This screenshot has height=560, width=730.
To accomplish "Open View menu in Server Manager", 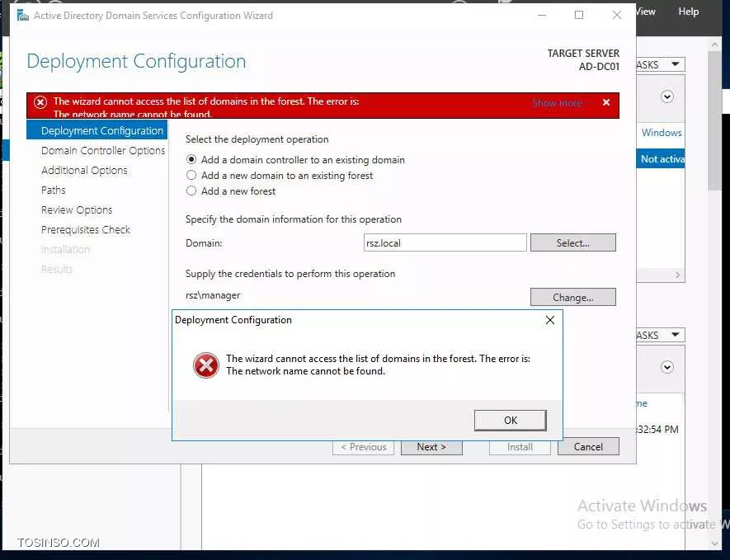I will point(646,12).
